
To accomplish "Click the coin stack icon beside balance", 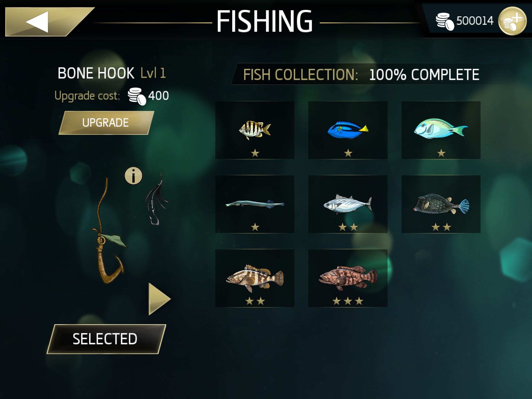I will point(444,21).
